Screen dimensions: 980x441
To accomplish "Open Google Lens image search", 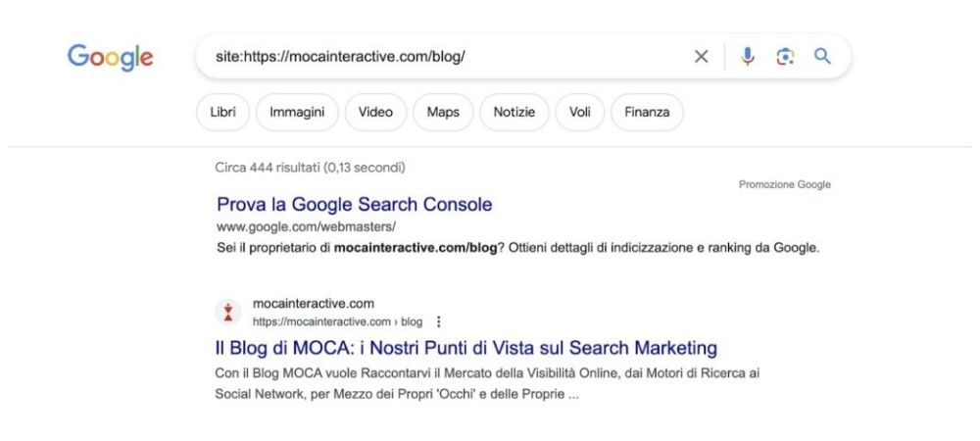I will pyautogui.click(x=785, y=57).
